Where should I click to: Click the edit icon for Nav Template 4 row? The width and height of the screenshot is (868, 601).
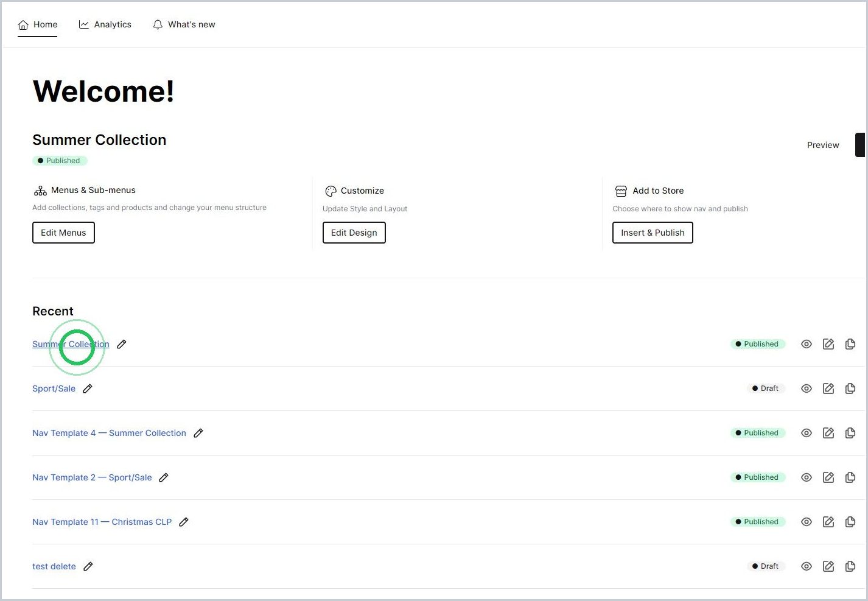(x=828, y=433)
